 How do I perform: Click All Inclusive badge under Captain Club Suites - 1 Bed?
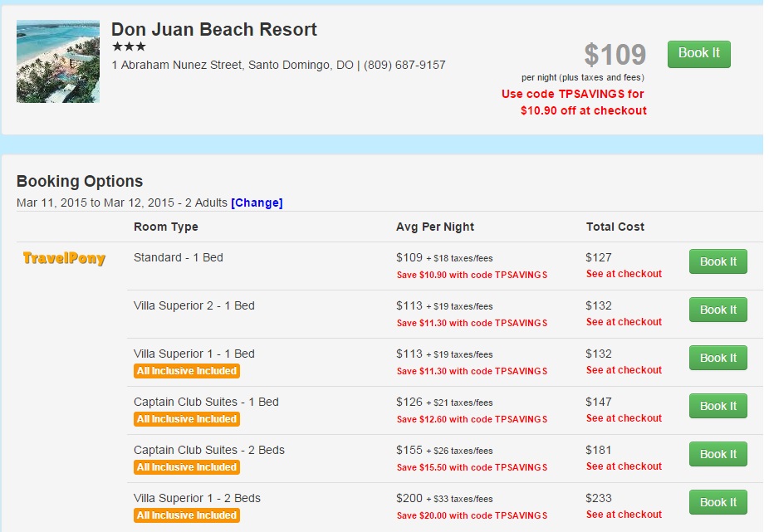tap(187, 419)
